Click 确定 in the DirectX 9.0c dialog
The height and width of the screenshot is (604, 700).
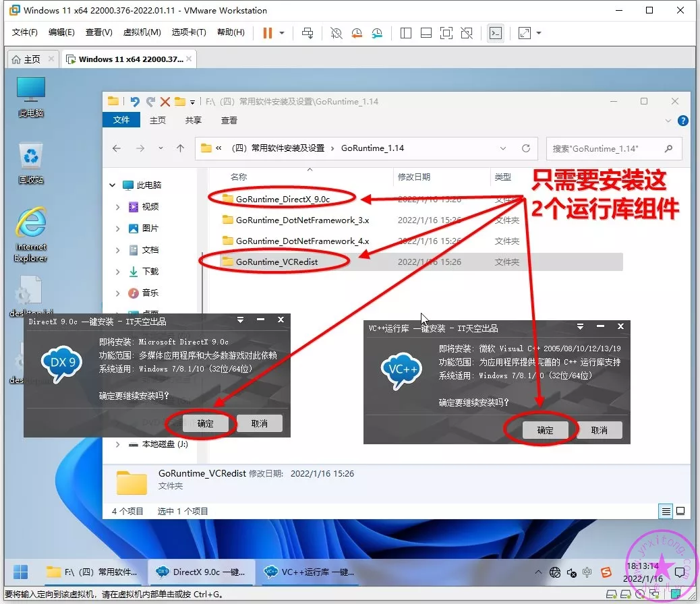click(205, 423)
